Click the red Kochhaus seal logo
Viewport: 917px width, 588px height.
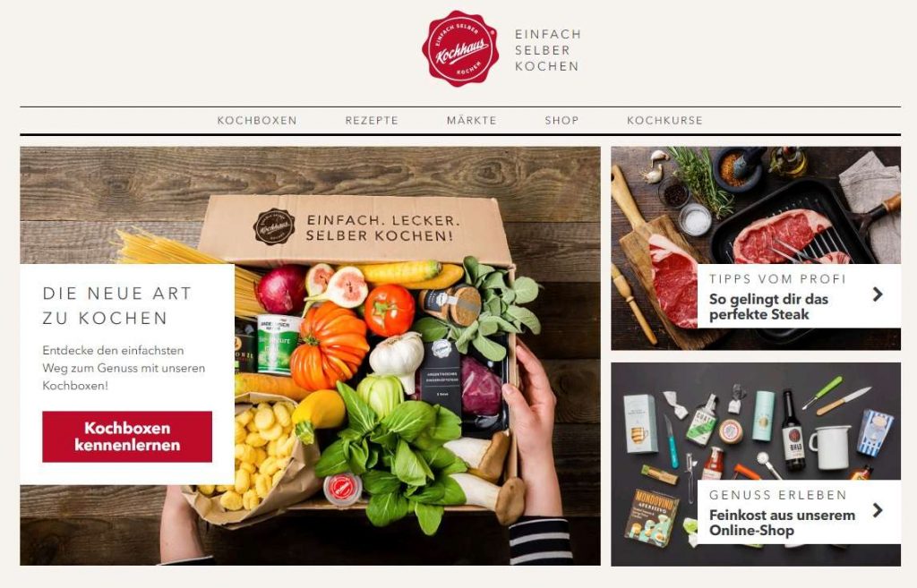tap(460, 48)
